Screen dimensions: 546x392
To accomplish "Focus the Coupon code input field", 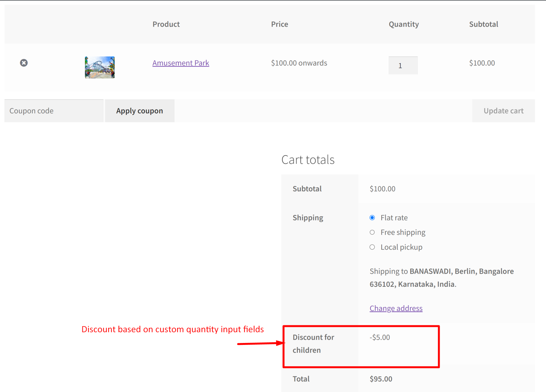I will 53,111.
